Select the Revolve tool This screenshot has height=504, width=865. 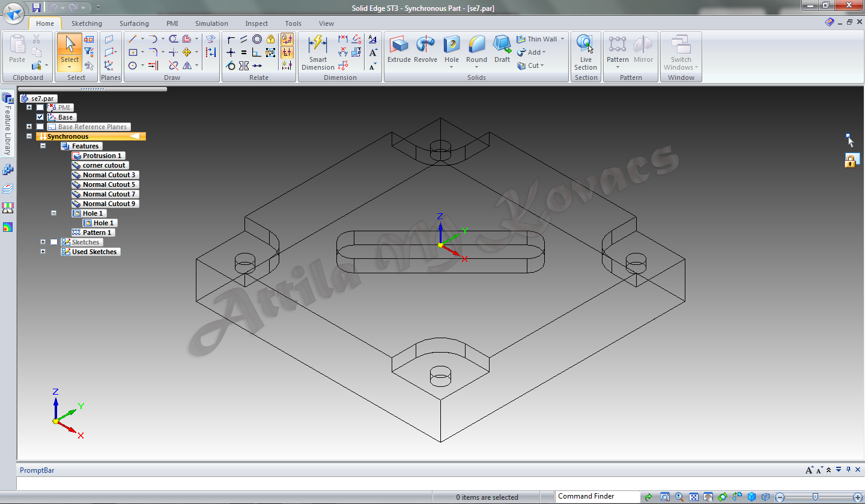[425, 49]
